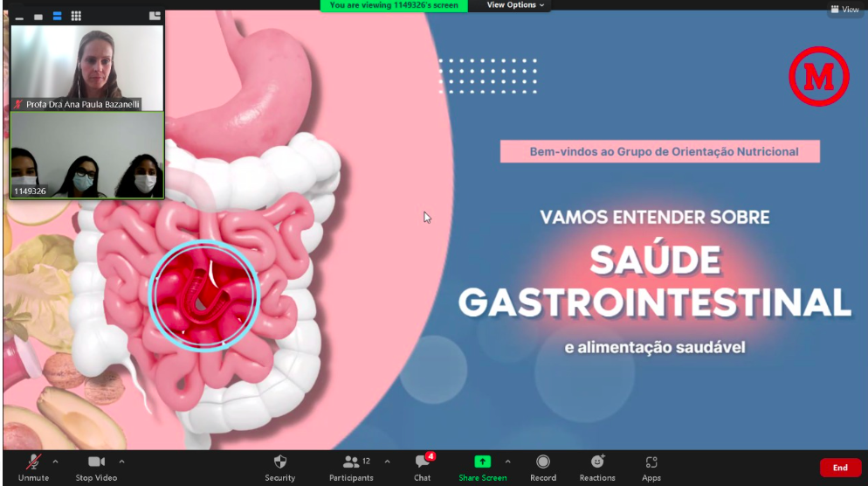
Task: Switch video panel to grid view
Action: point(76,16)
